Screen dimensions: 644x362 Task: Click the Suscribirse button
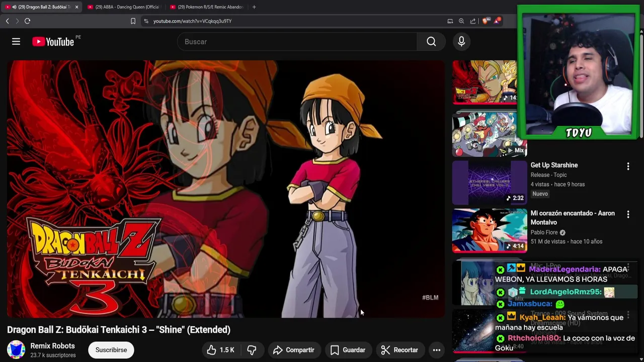pos(111,350)
